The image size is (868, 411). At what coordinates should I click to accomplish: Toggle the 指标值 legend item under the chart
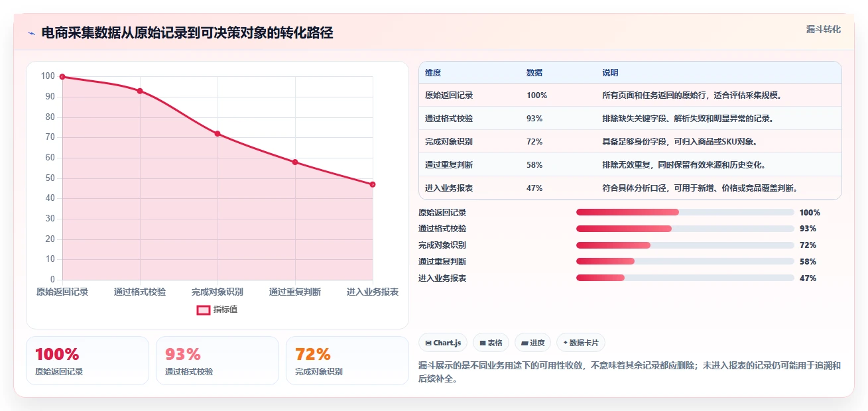point(217,310)
